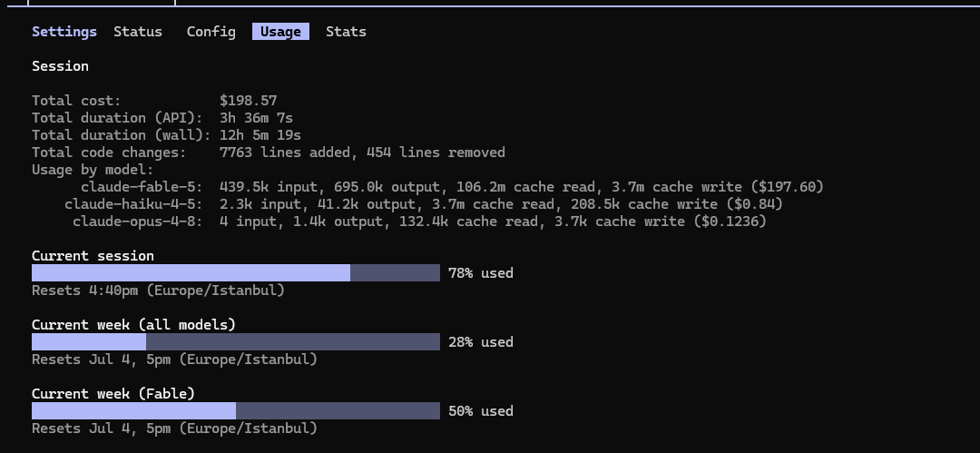Click the 7763 lines added text

pos(285,152)
